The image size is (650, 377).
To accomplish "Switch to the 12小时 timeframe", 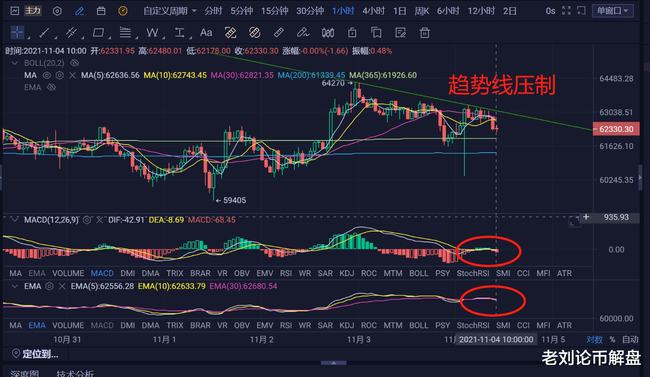I will tap(481, 11).
